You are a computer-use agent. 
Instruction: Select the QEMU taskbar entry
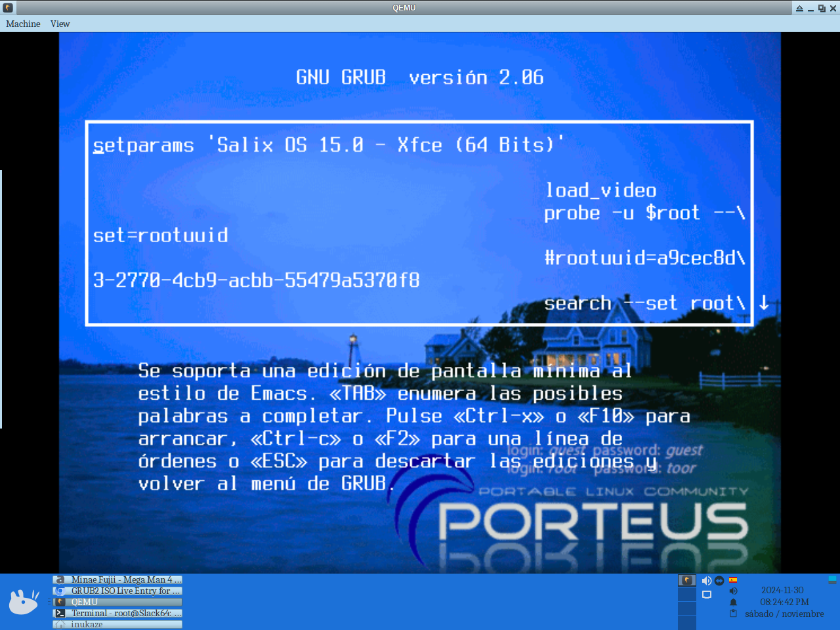coord(117,602)
